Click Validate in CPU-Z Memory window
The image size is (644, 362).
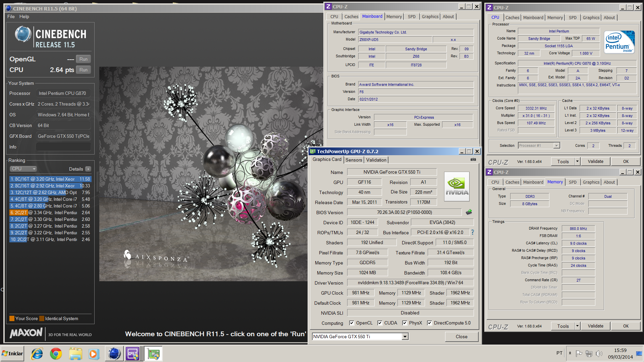595,326
